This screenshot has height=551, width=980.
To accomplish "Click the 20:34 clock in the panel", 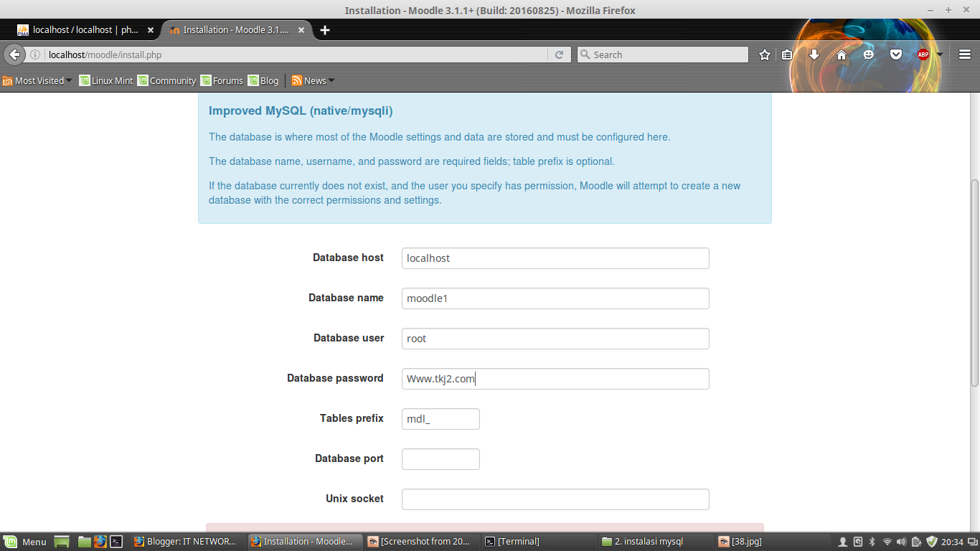I will click(x=952, y=542).
